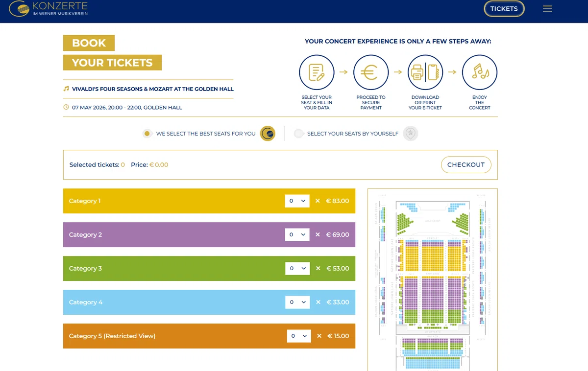Image resolution: width=588 pixels, height=371 pixels.
Task: Click the euro secure payment step icon
Action: [x=371, y=72]
